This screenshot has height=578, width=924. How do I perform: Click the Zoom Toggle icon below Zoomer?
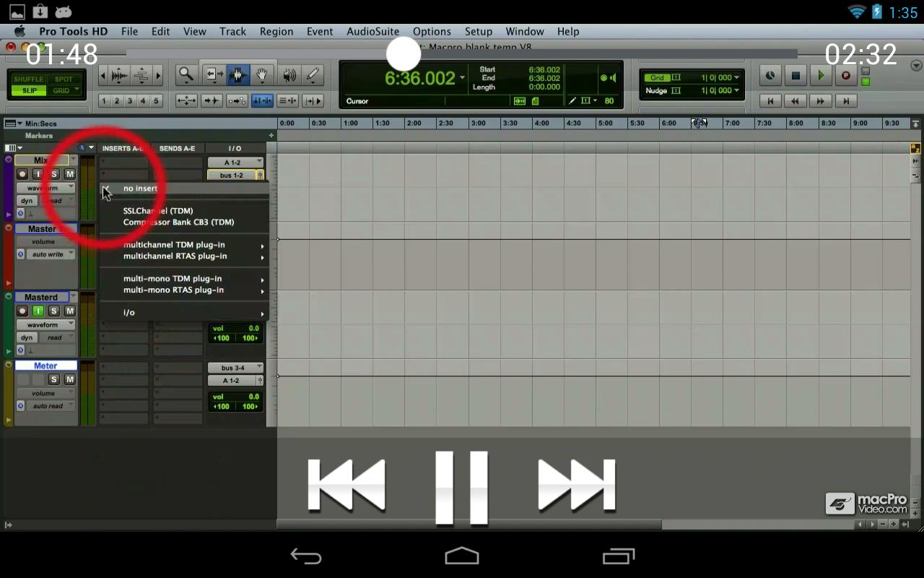186,100
